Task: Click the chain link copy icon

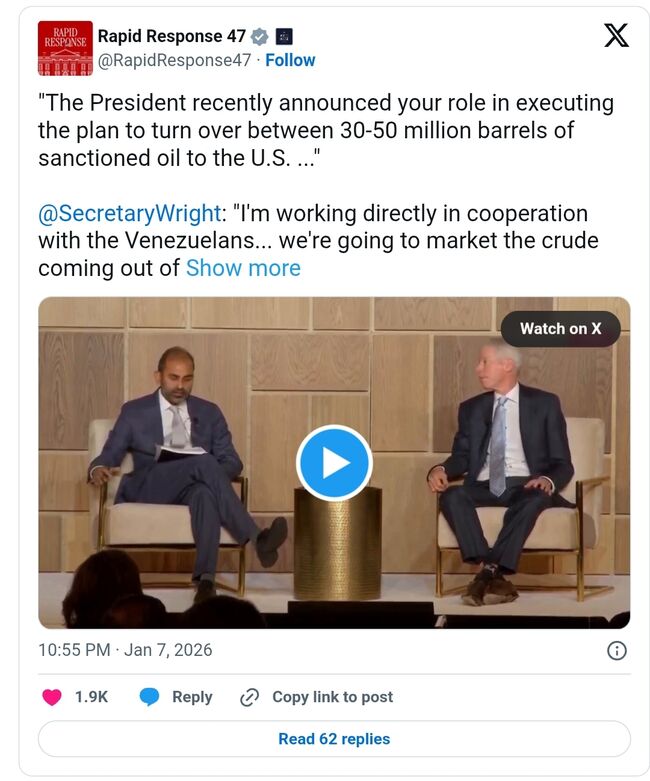Action: (250, 697)
